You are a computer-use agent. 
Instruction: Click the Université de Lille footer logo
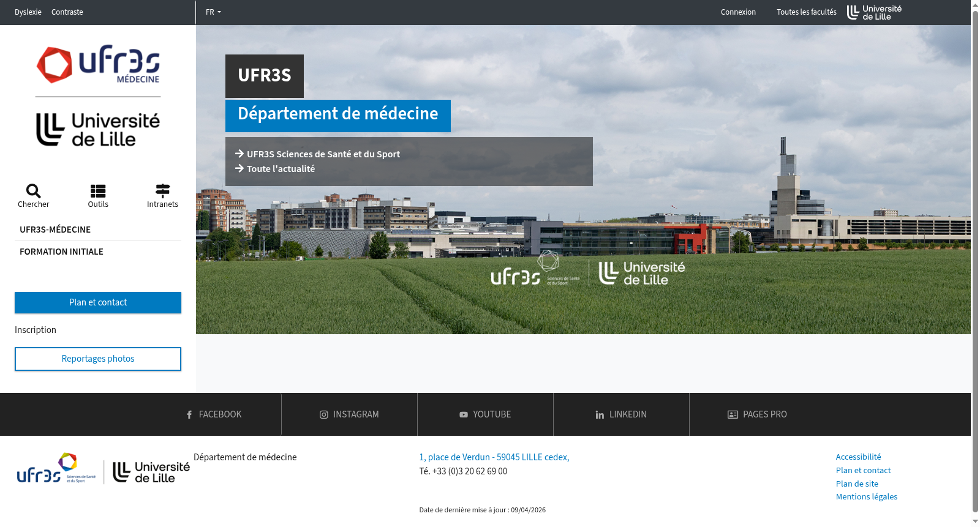151,472
